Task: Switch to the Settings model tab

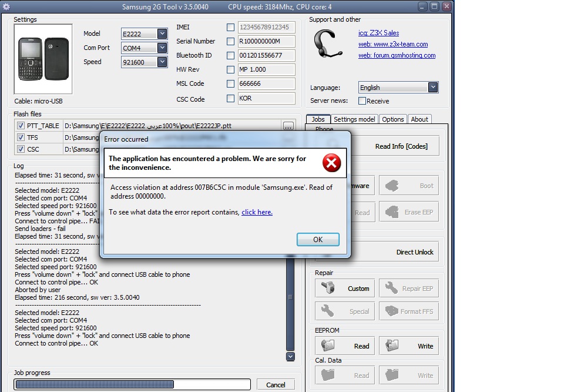Action: coord(354,119)
